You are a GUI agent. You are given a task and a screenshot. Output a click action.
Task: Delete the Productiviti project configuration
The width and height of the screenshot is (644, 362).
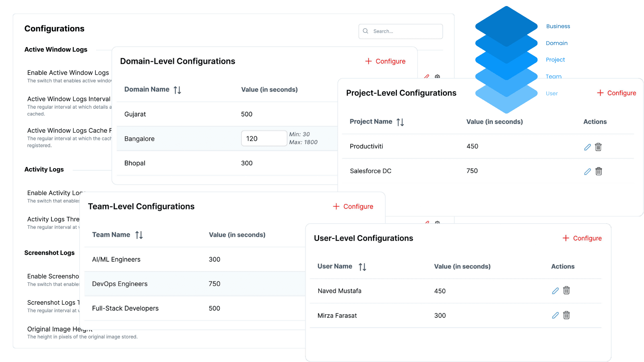click(599, 147)
